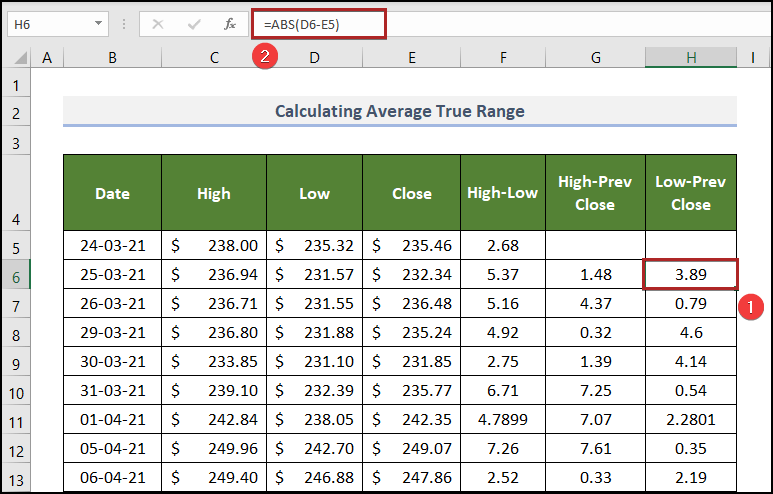Click the Cancel (X) formula bar icon

pos(157,24)
